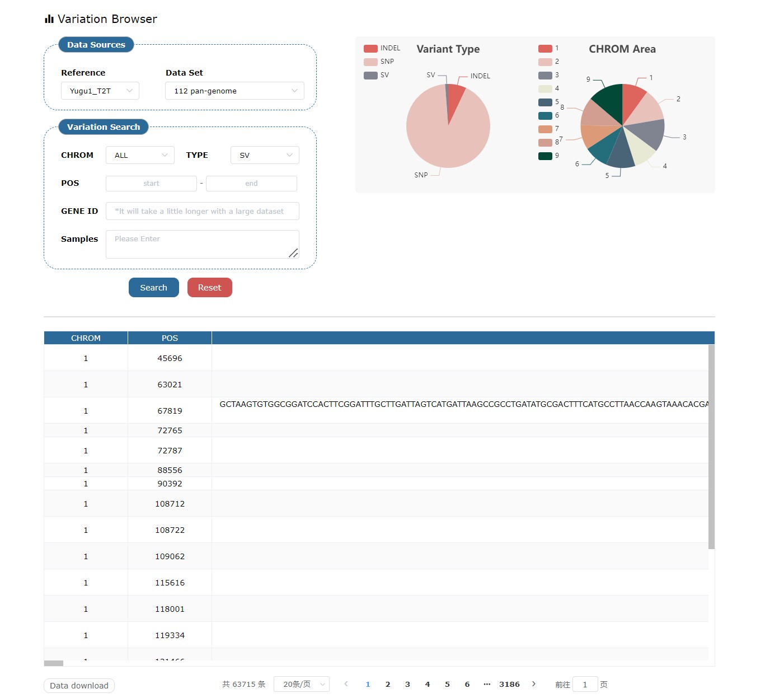Image resolution: width=784 pixels, height=698 pixels.
Task: Click the POS cell 67819
Action: coord(170,411)
